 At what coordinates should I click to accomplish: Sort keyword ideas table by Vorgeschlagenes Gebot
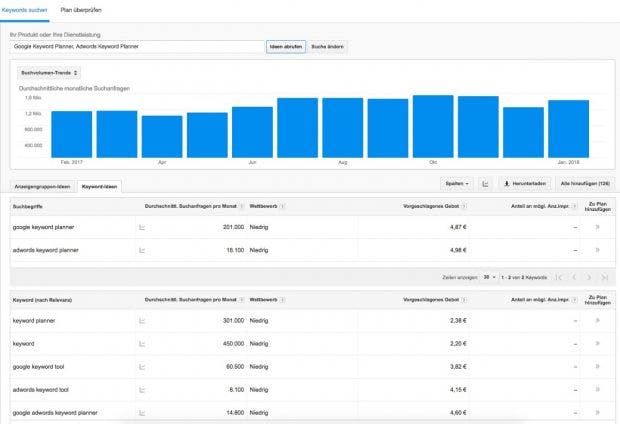pos(431,300)
